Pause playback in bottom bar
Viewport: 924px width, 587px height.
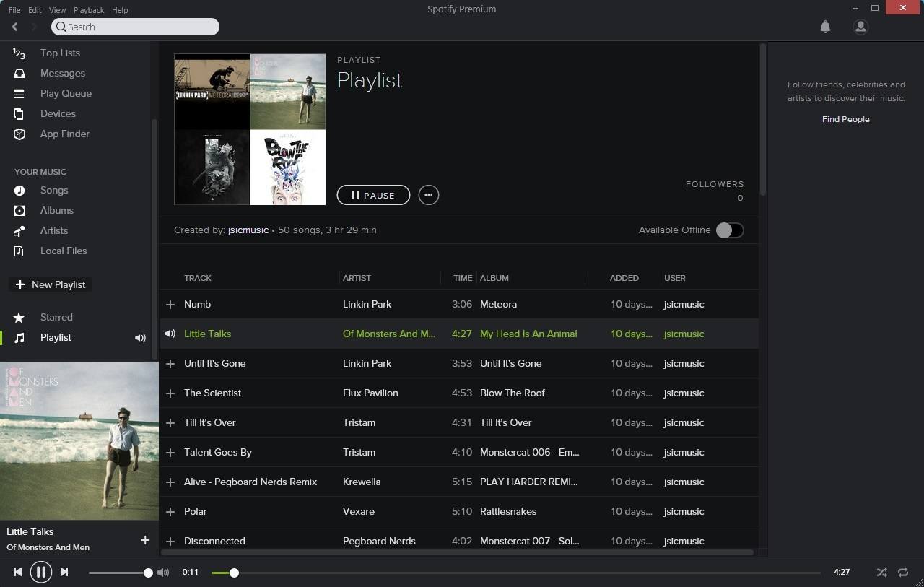(40, 573)
